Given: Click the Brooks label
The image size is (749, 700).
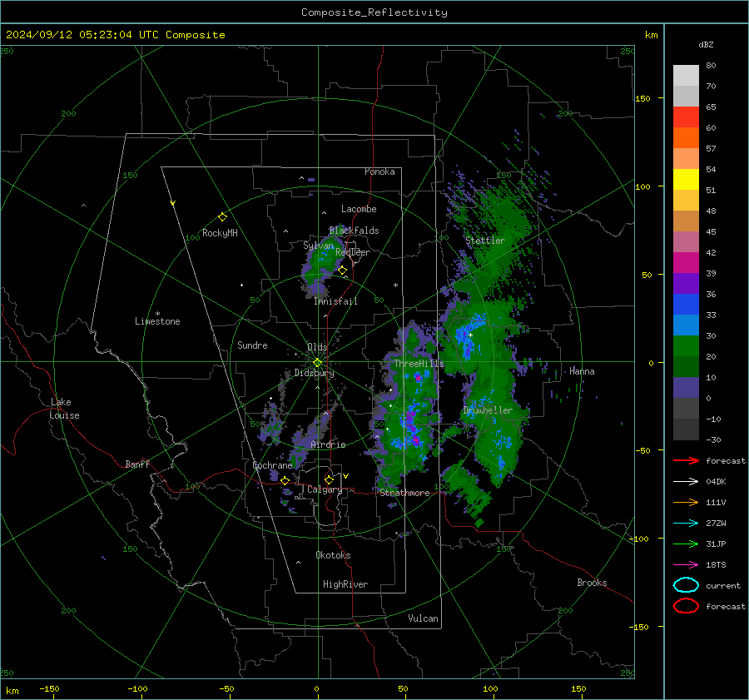Looking at the screenshot, I should point(592,583).
